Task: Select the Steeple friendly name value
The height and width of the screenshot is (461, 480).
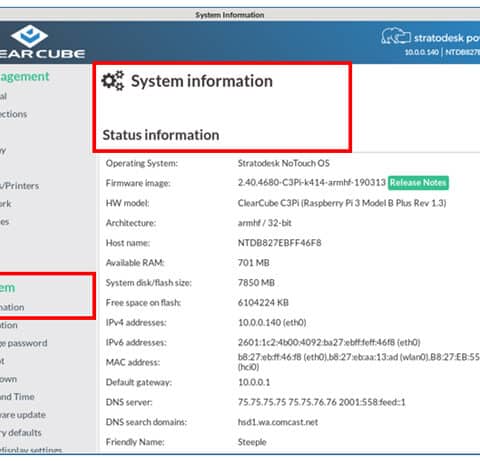Action: point(252,442)
